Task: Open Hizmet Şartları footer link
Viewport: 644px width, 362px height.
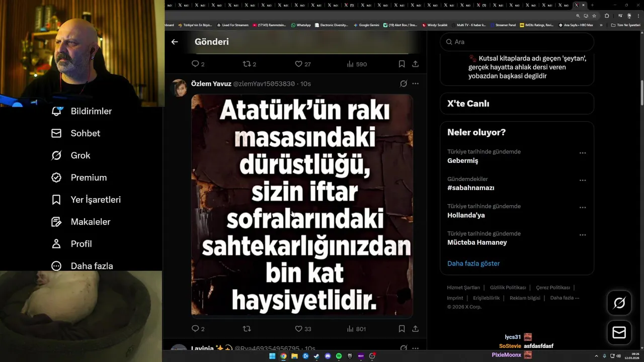Action: 463,288
